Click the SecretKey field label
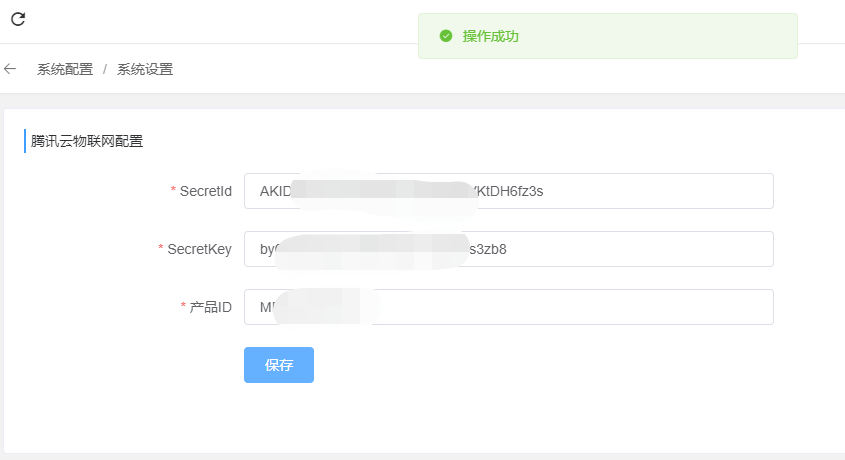845x460 pixels. point(199,249)
